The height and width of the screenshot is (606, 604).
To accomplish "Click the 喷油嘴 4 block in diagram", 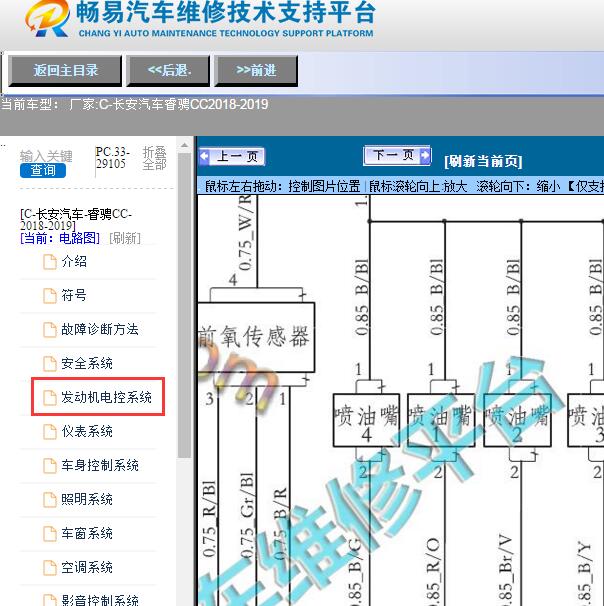I will coord(366,420).
